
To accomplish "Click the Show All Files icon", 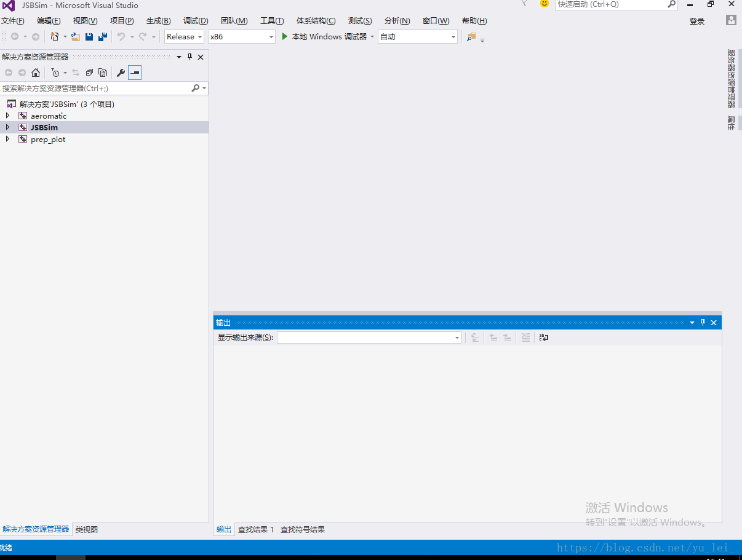I will [103, 73].
